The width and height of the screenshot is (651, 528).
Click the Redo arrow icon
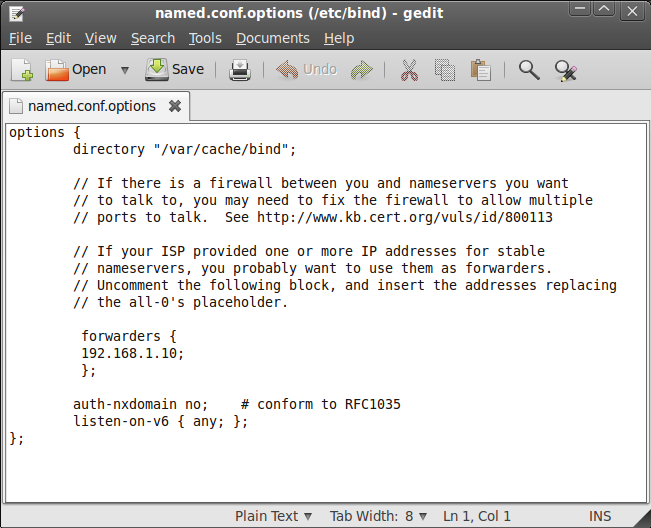[362, 70]
